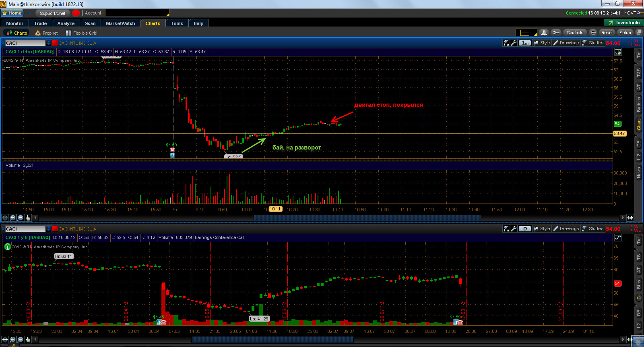The height and width of the screenshot is (347, 644).
Task: Click upper chart horizontal time scrollbar
Action: [x=367, y=218]
